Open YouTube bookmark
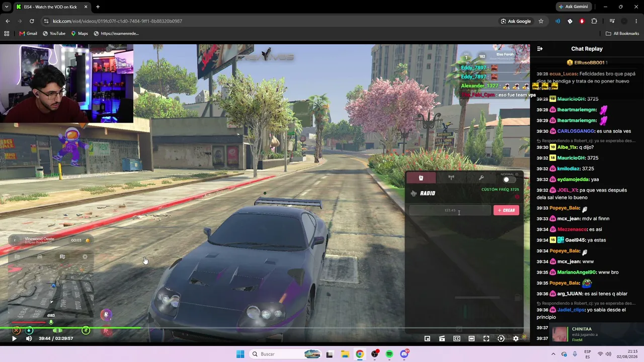 pyautogui.click(x=54, y=34)
